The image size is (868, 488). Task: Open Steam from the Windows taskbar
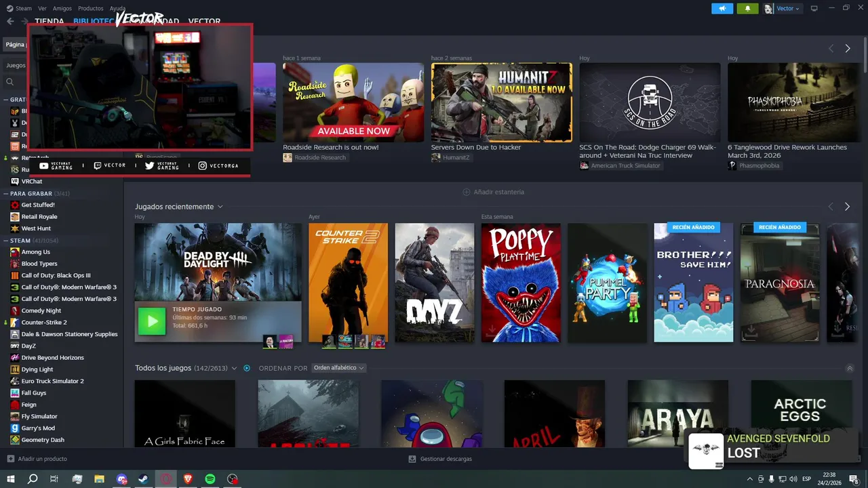(144, 479)
